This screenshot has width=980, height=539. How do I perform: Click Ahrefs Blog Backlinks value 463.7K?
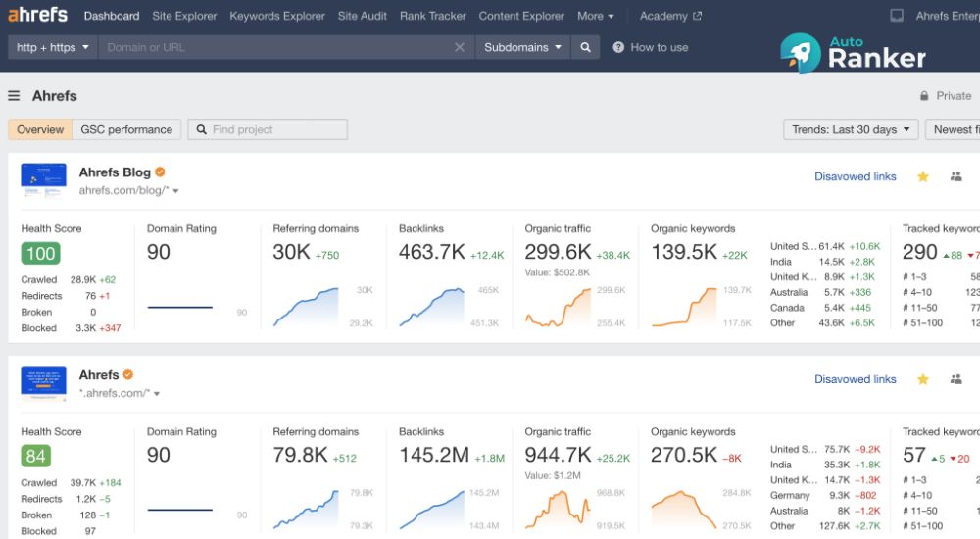(432, 252)
